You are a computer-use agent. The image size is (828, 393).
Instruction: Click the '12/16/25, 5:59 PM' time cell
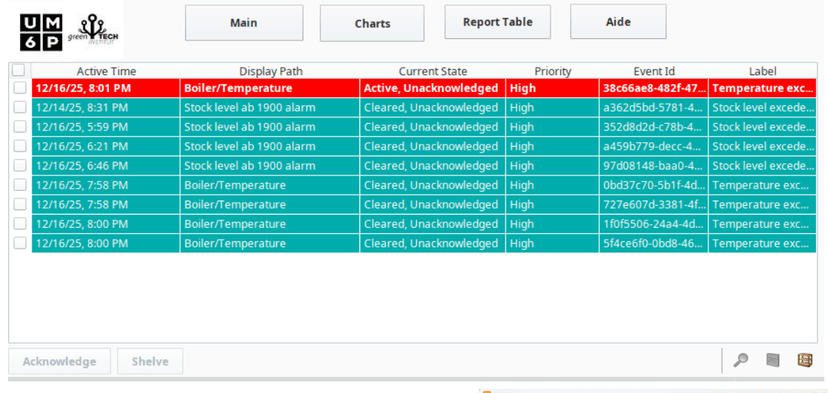pyautogui.click(x=106, y=127)
